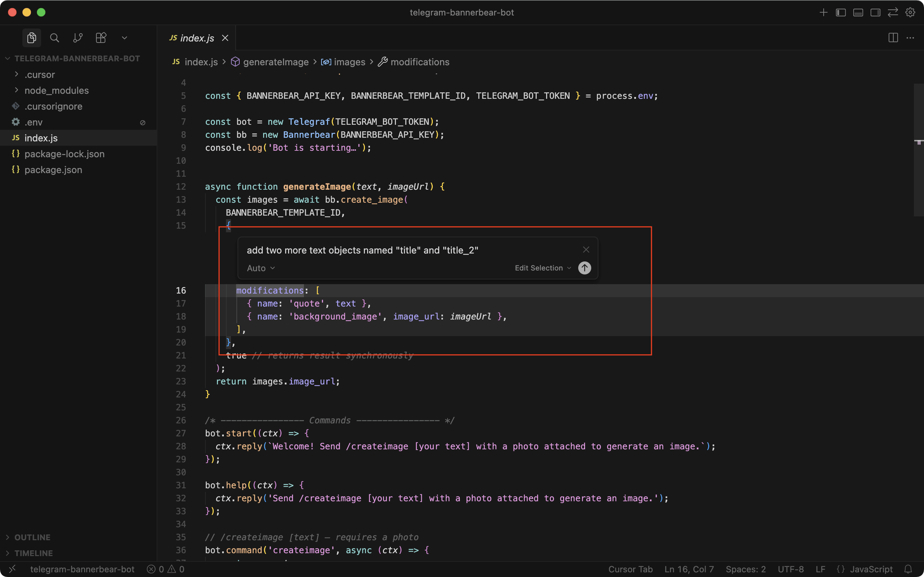Open the Source Control view
Image resolution: width=924 pixels, height=577 pixels.
[x=78, y=38]
